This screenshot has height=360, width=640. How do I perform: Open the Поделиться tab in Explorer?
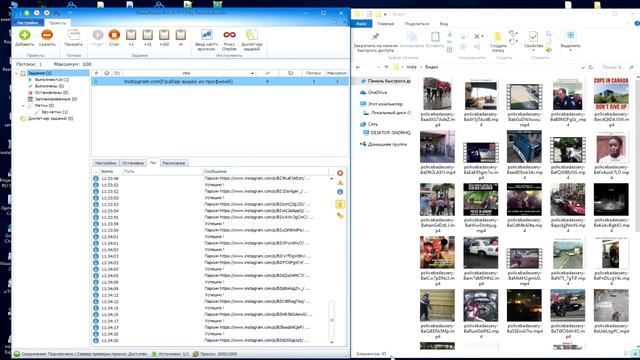pos(417,24)
